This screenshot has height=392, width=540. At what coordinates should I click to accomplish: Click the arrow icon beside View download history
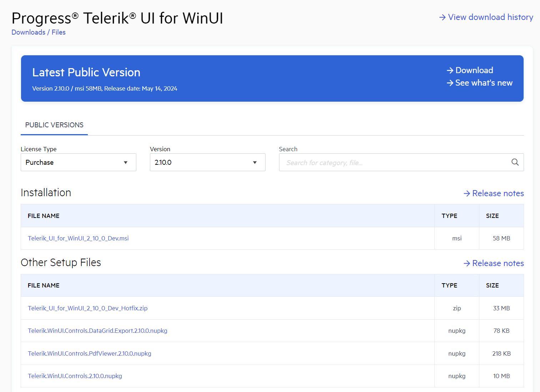coord(442,17)
